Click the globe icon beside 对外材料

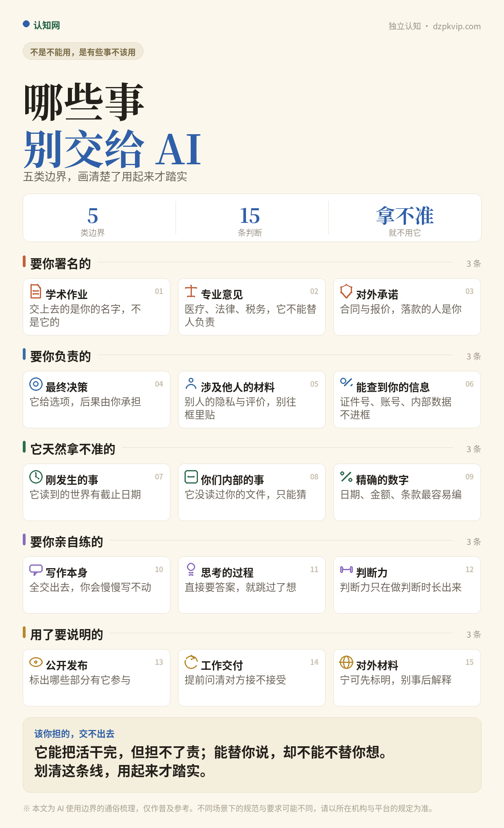tap(346, 662)
